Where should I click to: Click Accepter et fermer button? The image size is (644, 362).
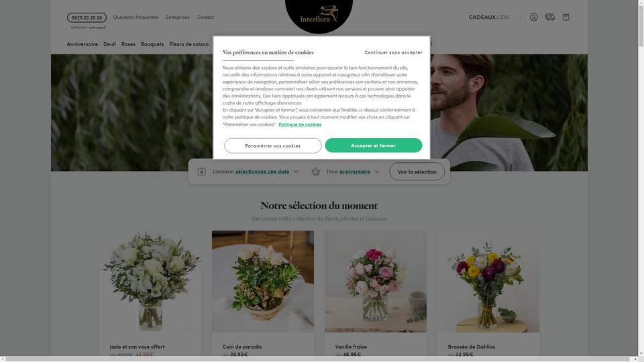coord(374,145)
